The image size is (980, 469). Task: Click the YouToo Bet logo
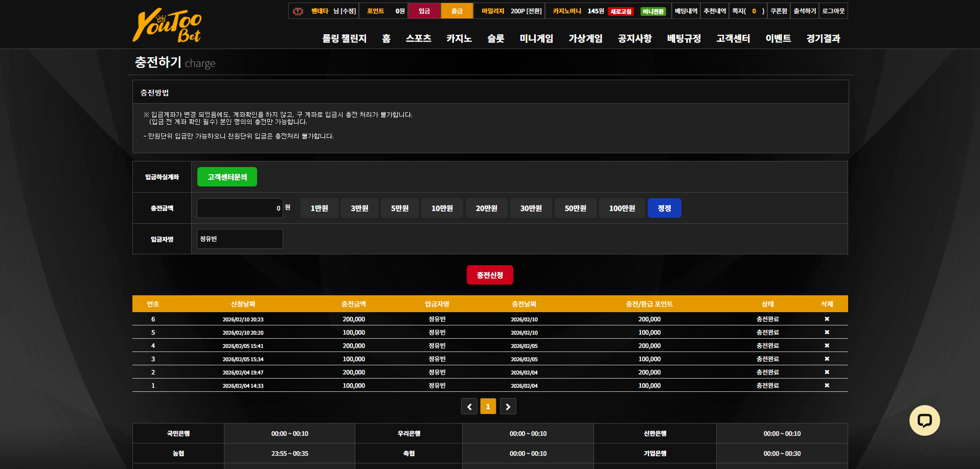coord(167,25)
